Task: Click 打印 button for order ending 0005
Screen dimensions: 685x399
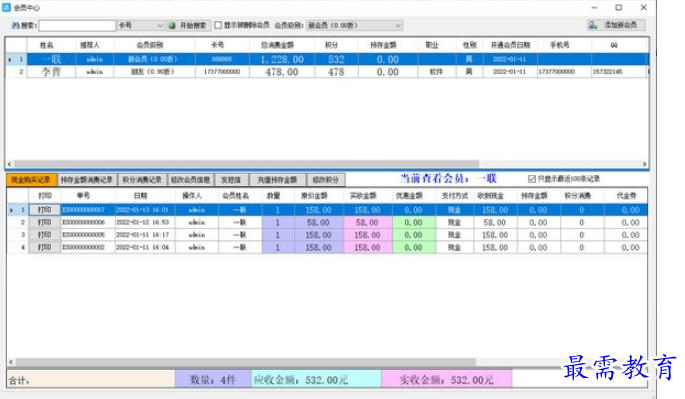Action: tap(45, 235)
